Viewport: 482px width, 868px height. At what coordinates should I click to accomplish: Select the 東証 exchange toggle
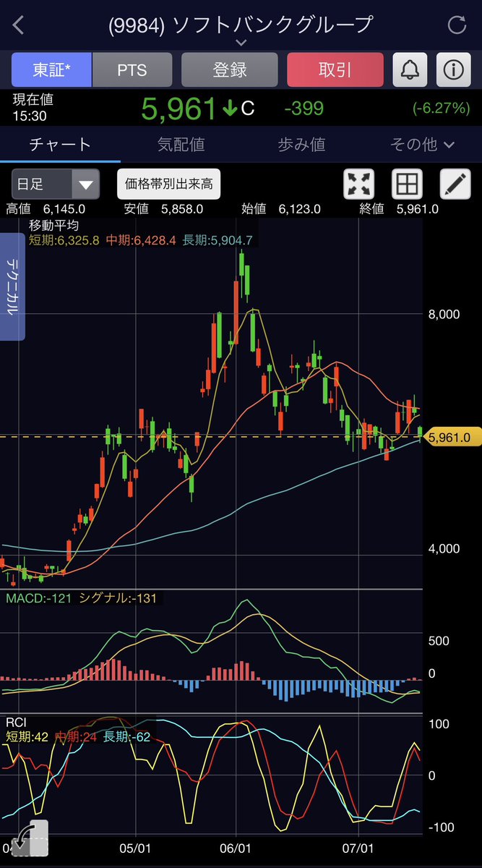point(51,69)
